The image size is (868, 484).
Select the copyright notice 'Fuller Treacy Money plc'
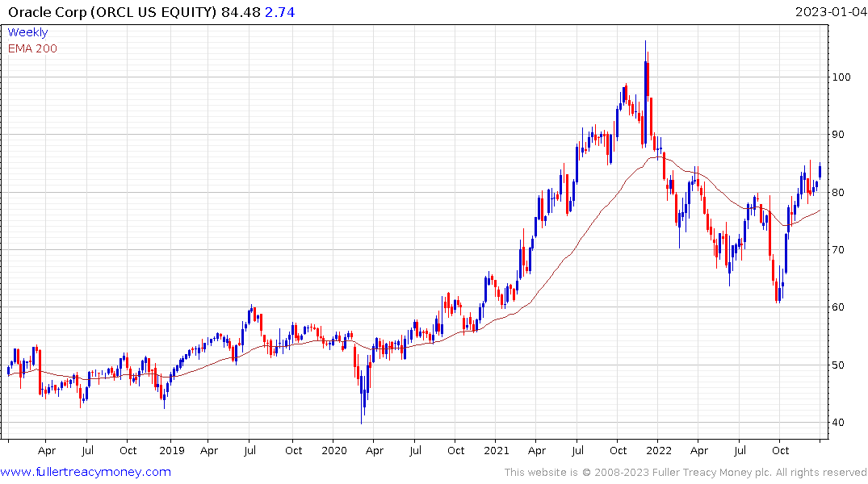point(711,473)
